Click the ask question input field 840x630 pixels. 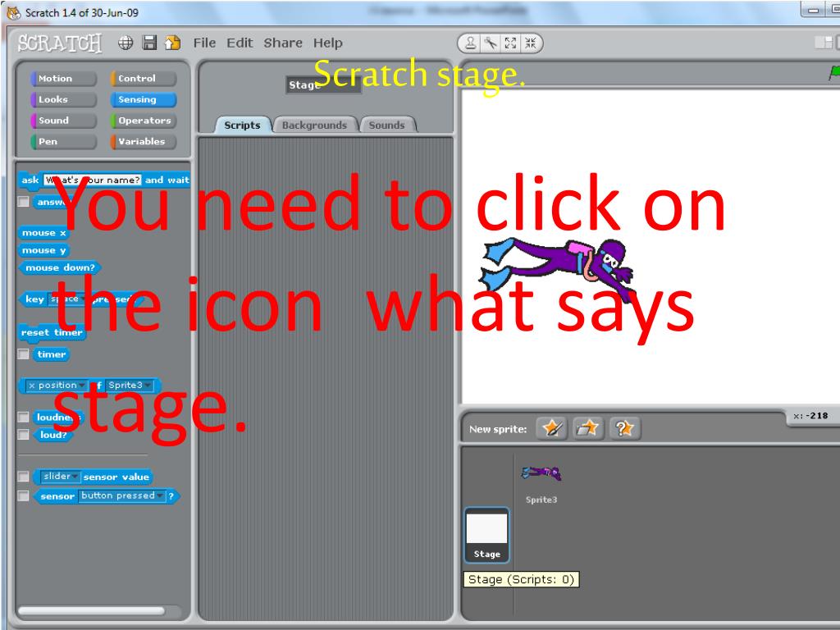[93, 180]
